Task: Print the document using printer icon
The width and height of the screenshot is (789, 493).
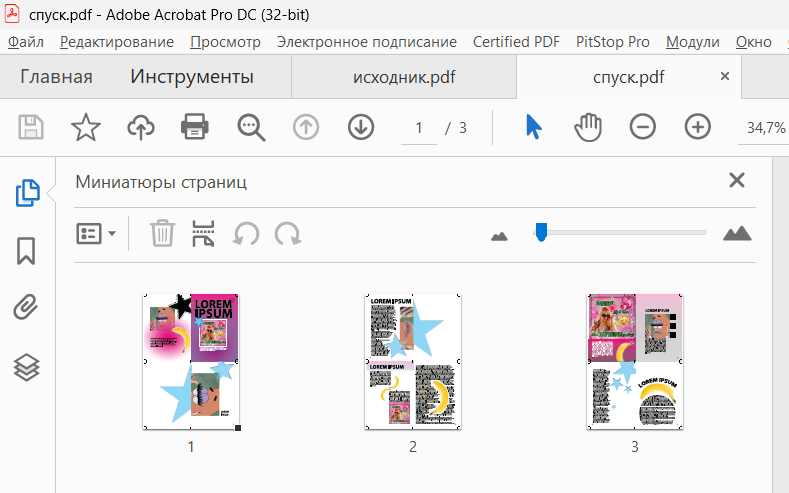Action: point(195,127)
